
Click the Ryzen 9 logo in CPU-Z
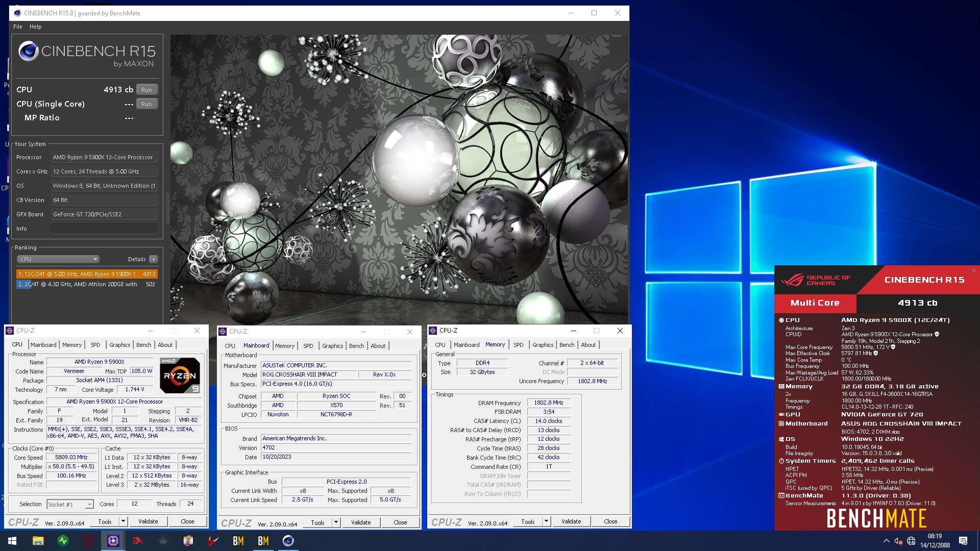(180, 375)
